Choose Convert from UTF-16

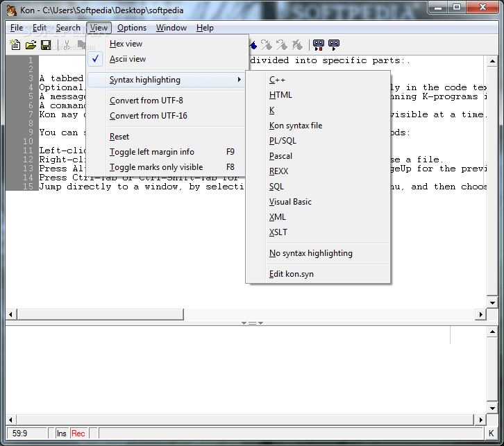[x=166, y=116]
